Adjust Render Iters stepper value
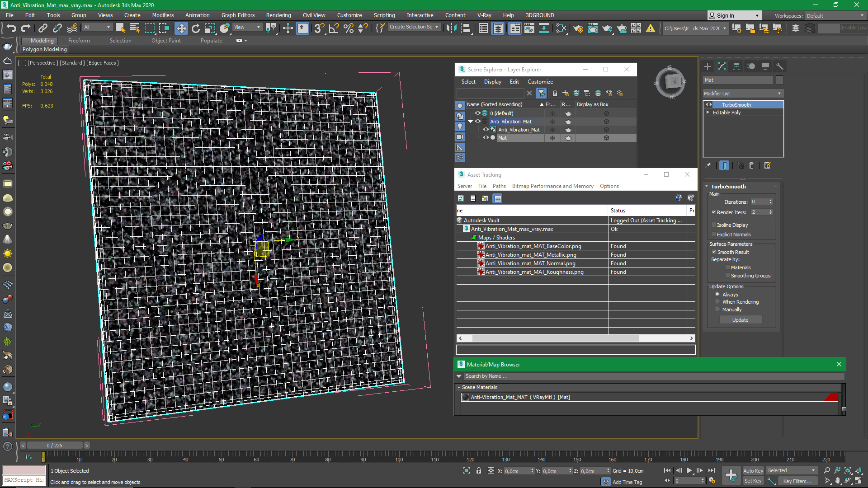868x488 pixels. (770, 211)
